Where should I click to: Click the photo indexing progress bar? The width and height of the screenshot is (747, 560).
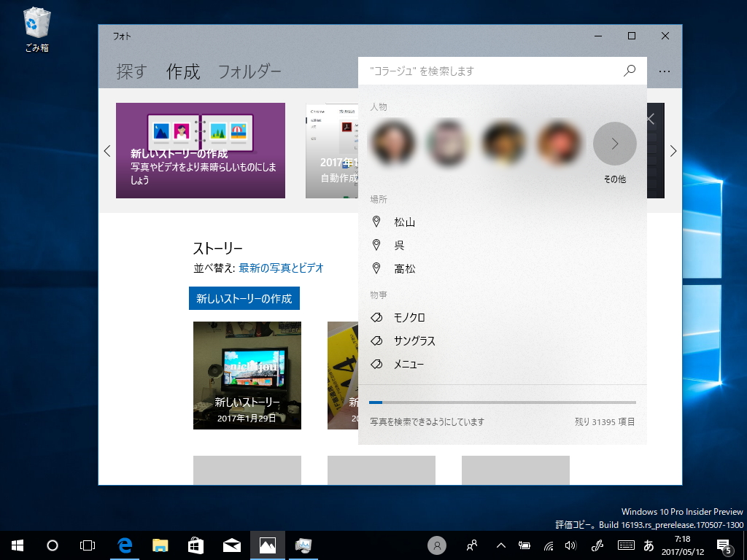(503, 402)
